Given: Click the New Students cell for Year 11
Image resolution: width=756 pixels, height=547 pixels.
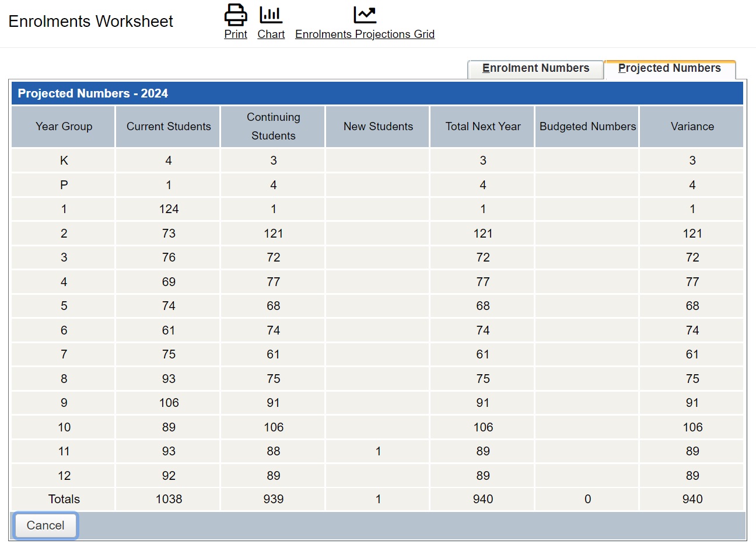Looking at the screenshot, I should click(378, 451).
